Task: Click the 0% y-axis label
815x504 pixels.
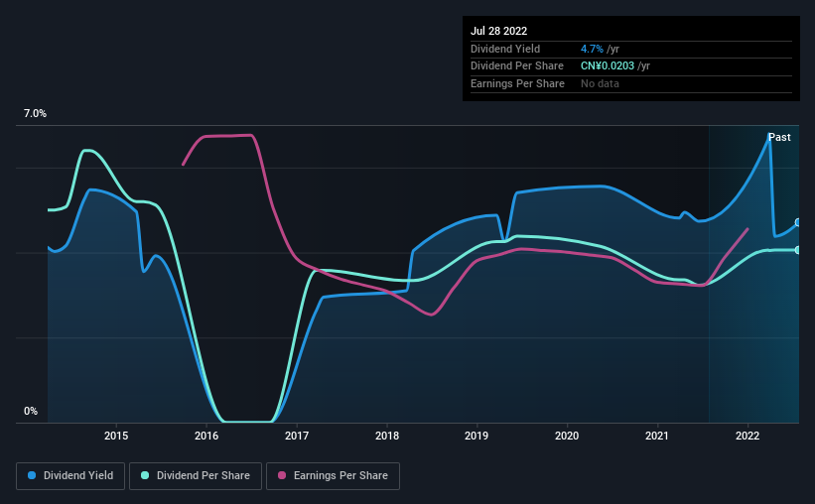Action: click(x=31, y=411)
